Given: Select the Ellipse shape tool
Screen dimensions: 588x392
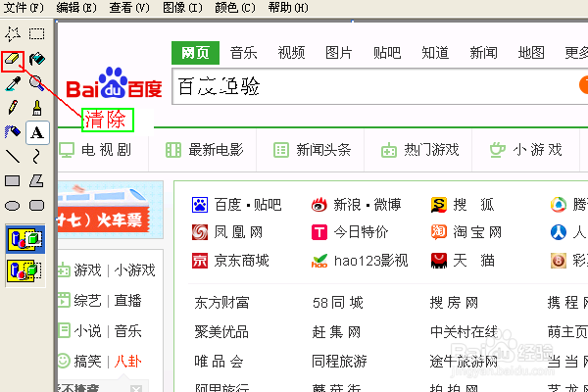Looking at the screenshot, I should point(13,206).
